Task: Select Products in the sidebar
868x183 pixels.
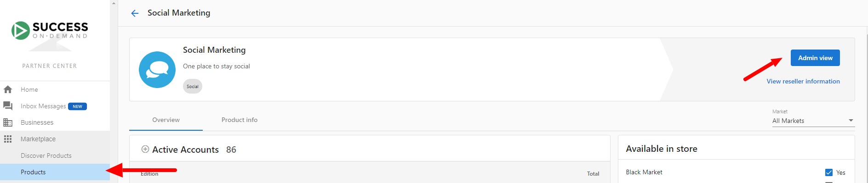Action: point(55,172)
